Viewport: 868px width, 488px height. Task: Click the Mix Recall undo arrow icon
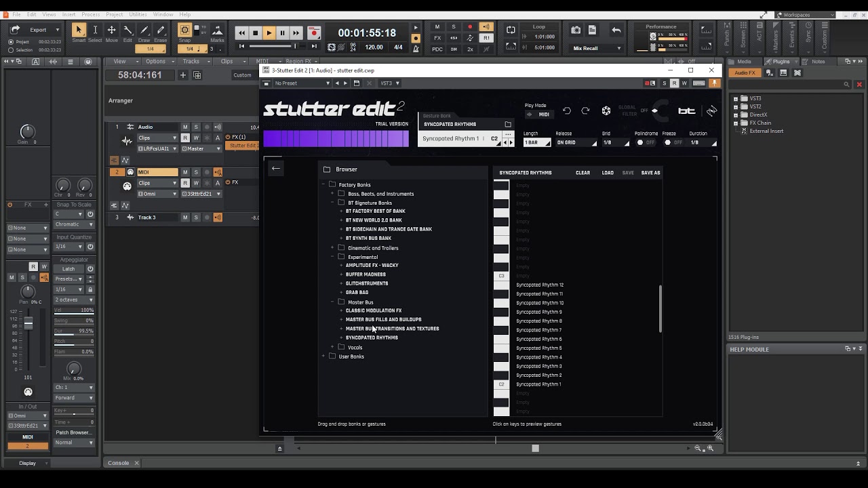pos(616,30)
